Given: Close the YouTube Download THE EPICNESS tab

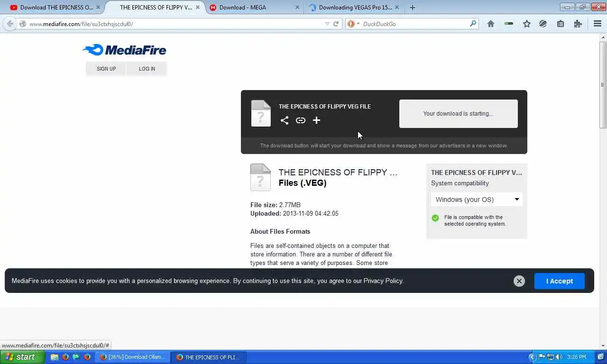Looking at the screenshot, I should pos(98,8).
